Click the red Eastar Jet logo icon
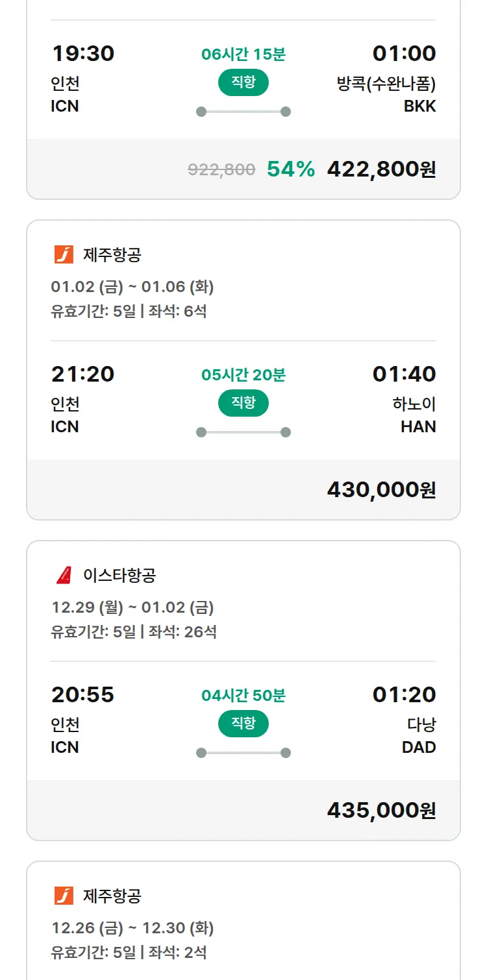 tap(64, 575)
